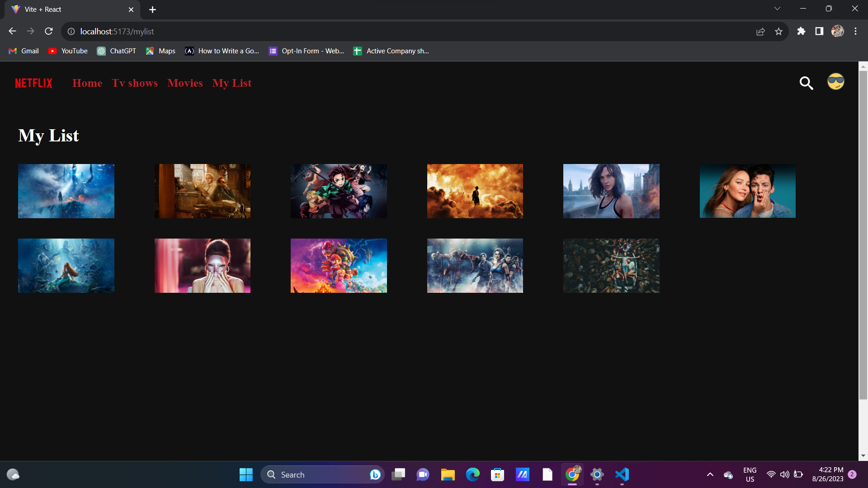
Task: Open the Chrome three-dot menu
Action: coord(855,31)
